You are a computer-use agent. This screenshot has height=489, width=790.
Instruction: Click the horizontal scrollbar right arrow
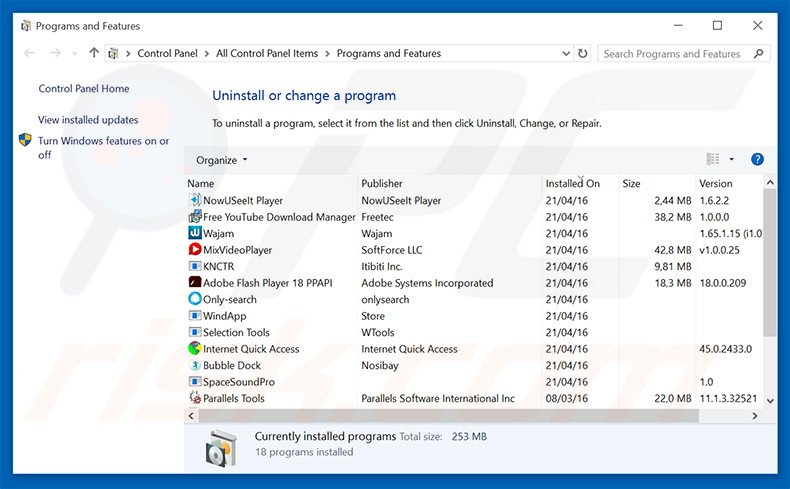click(x=754, y=415)
